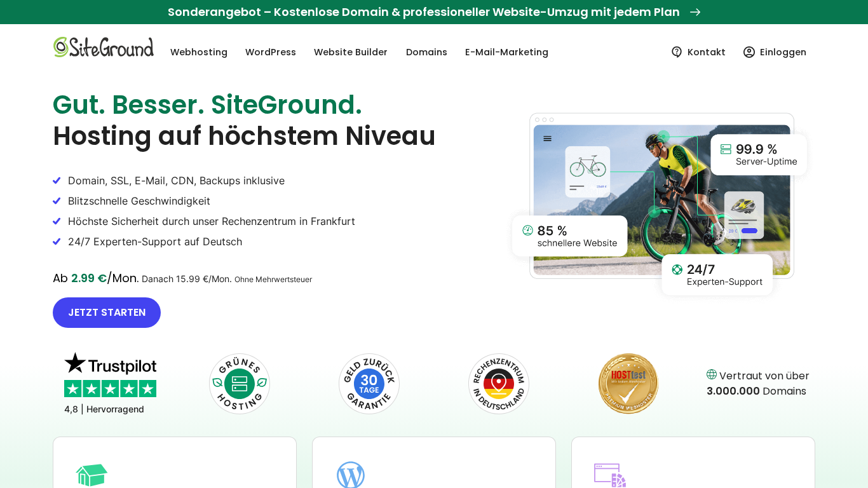Click the question mark icon beside Kontakt
Image resolution: width=868 pixels, height=488 pixels.
(676, 52)
